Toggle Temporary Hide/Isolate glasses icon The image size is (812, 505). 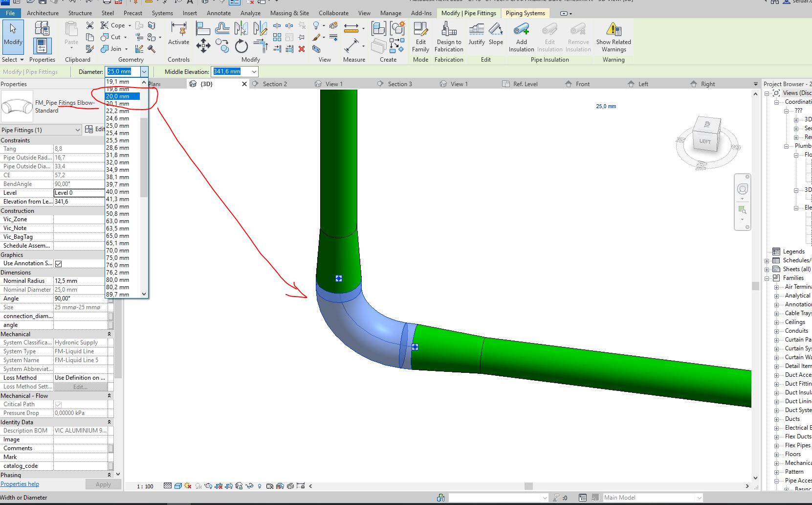coord(249,486)
